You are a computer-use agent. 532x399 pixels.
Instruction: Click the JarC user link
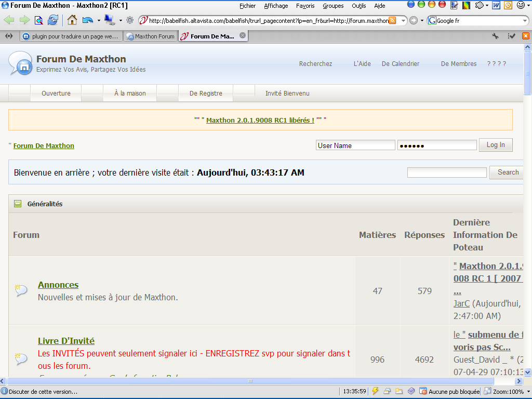point(461,303)
